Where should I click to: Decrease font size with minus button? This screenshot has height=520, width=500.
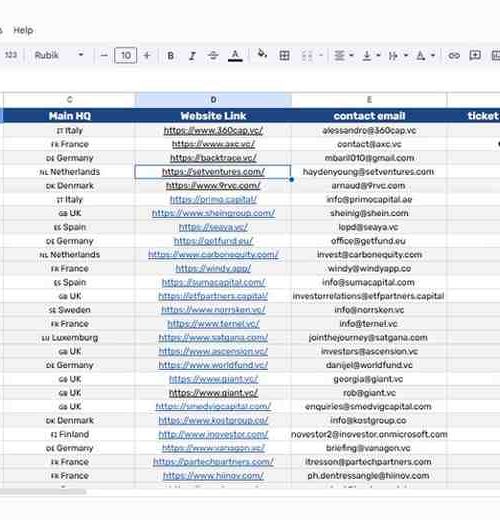(104, 55)
